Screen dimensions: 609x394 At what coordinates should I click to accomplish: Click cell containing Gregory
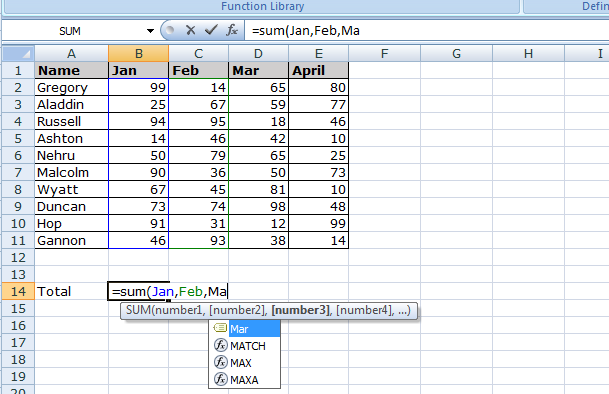(71, 87)
